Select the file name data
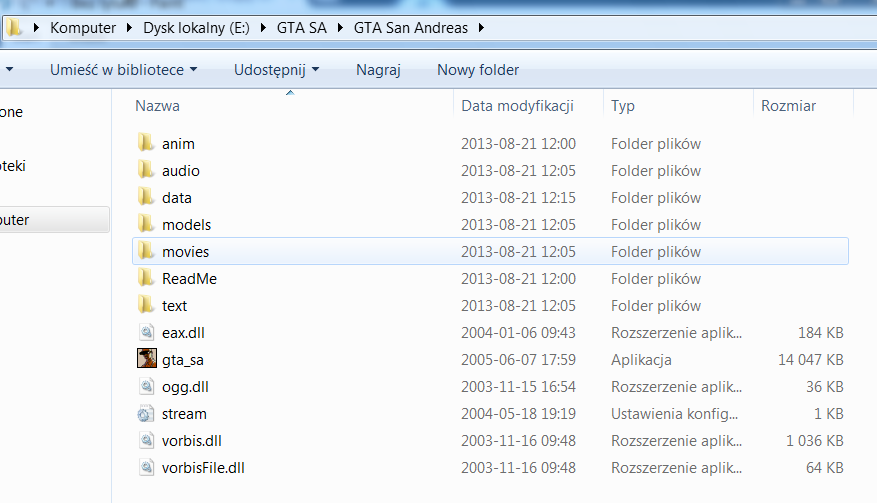This screenshot has width=877, height=503. (177, 198)
